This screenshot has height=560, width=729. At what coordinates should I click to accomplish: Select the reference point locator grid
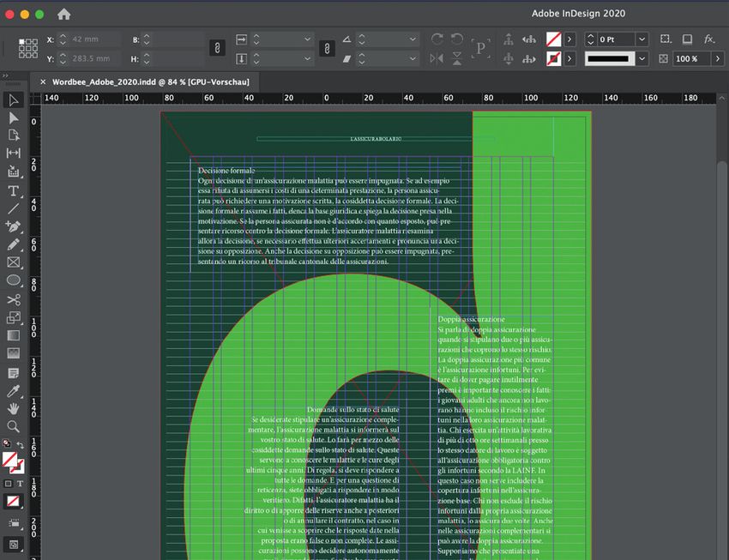pos(27,49)
